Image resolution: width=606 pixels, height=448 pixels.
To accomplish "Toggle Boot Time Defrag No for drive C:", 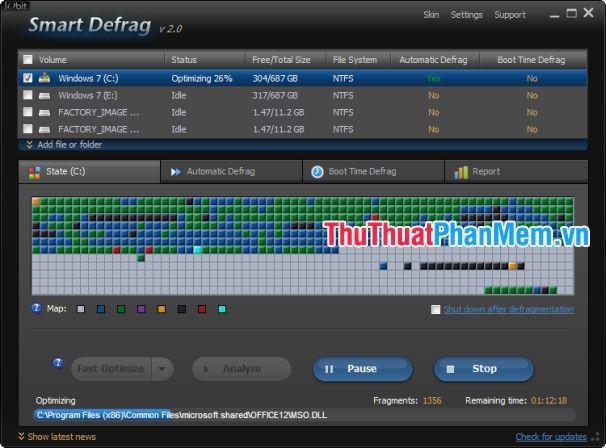I will point(532,78).
